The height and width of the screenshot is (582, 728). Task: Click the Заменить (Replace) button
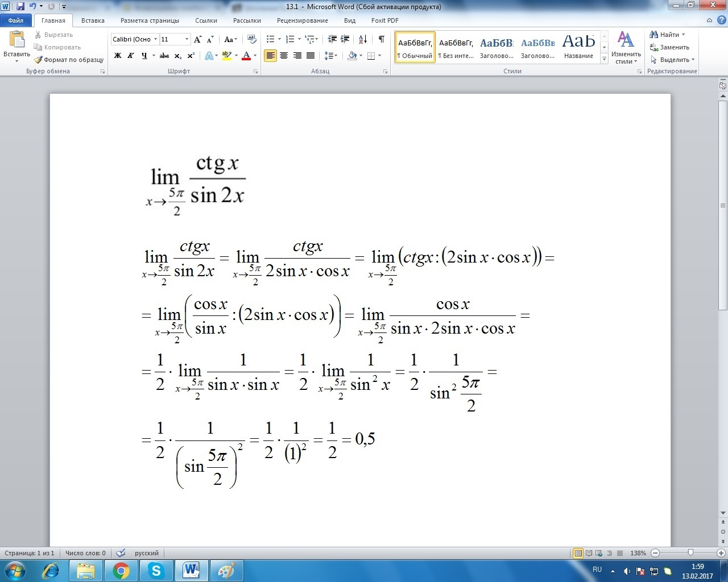coord(670,47)
